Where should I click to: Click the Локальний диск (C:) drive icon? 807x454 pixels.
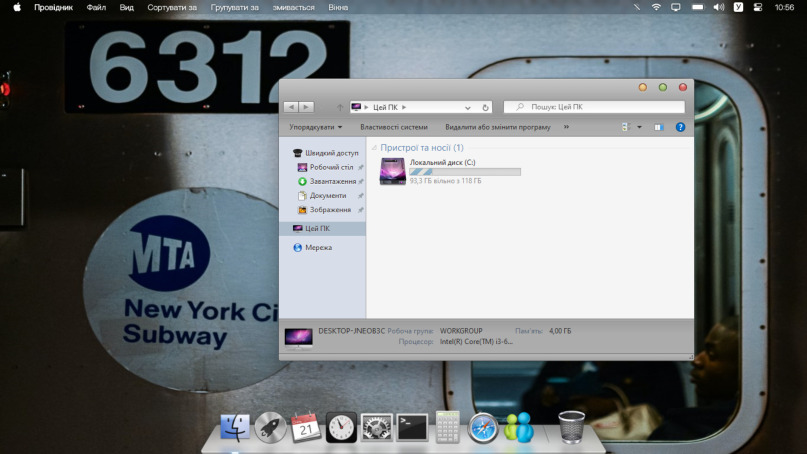(392, 171)
